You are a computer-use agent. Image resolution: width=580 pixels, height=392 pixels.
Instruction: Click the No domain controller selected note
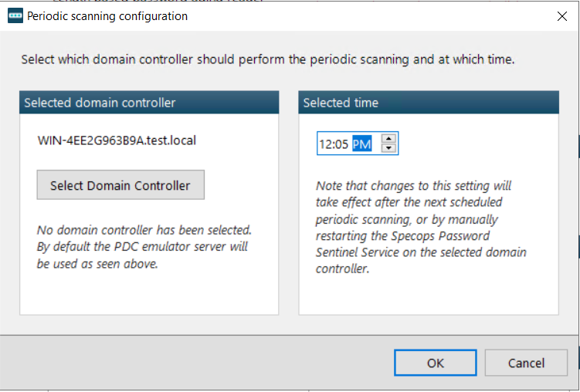click(144, 247)
